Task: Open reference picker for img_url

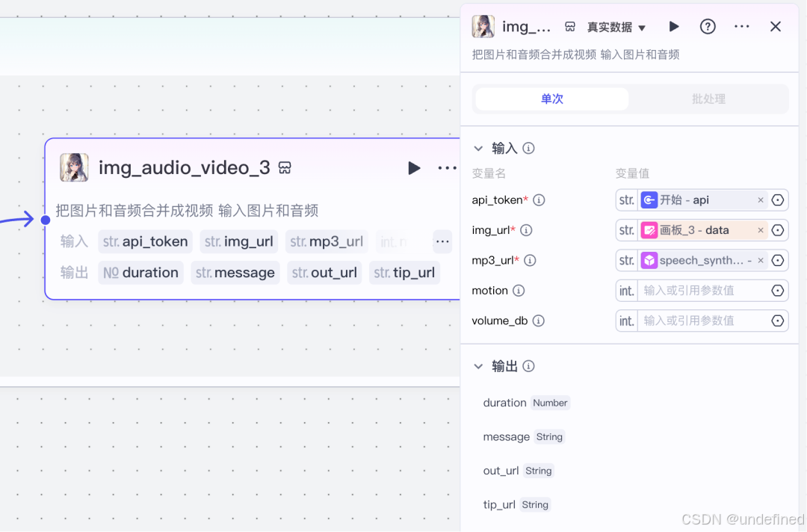Action: click(778, 230)
